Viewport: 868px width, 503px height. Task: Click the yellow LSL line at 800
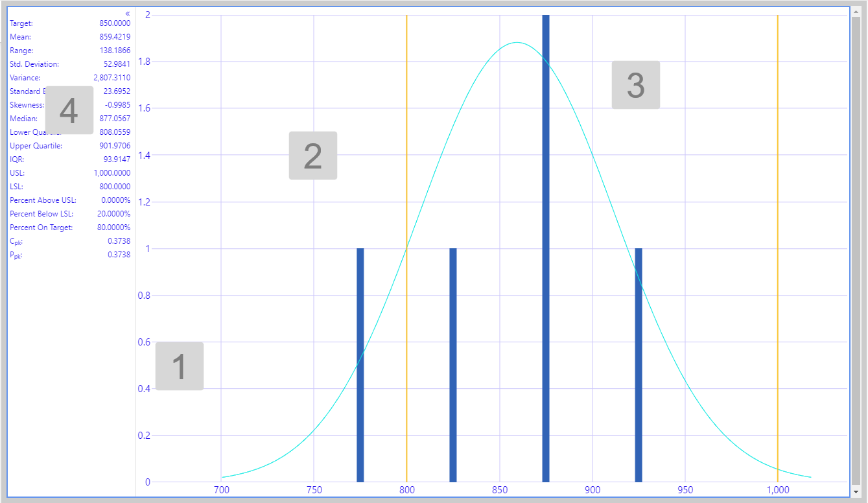pos(406,130)
